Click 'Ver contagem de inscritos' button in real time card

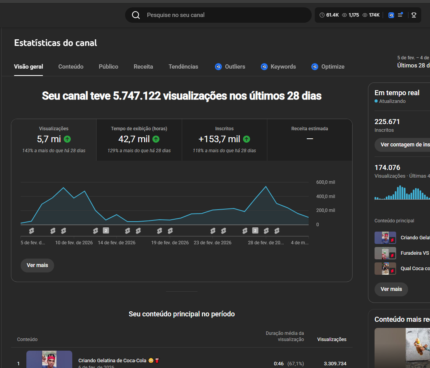click(402, 145)
